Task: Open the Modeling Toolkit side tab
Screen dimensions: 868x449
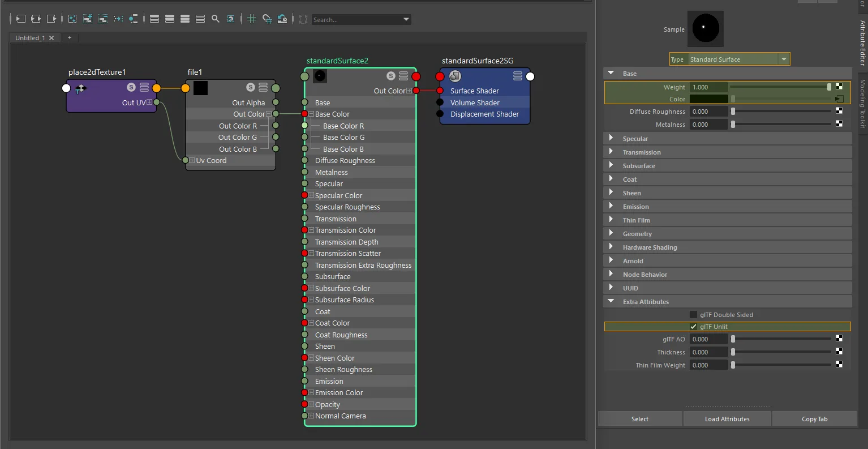Action: tap(863, 103)
